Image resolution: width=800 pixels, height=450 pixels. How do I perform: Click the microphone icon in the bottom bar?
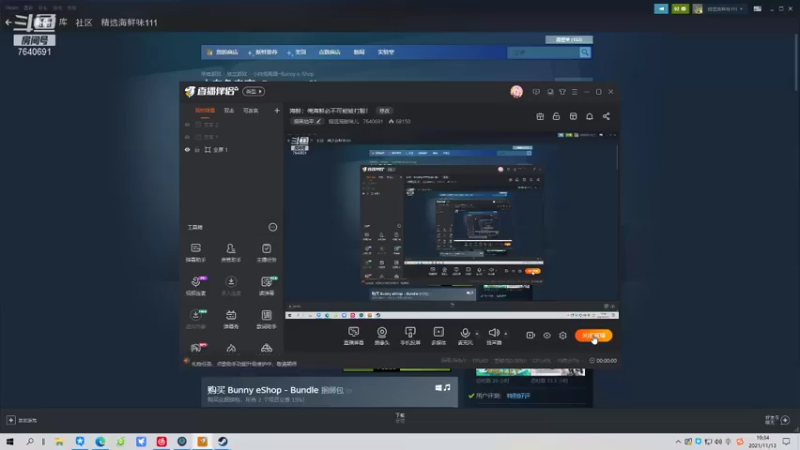(465, 333)
